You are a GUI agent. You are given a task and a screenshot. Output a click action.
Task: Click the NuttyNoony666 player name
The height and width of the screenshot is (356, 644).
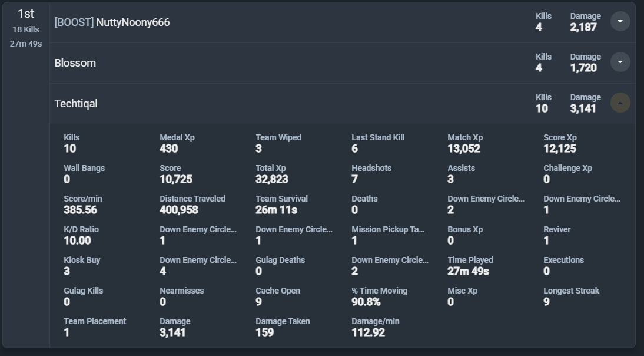[x=133, y=22]
